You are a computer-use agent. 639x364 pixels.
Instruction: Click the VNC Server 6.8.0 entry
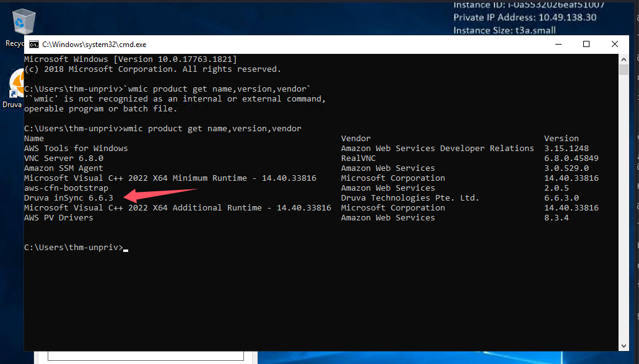[x=64, y=158]
